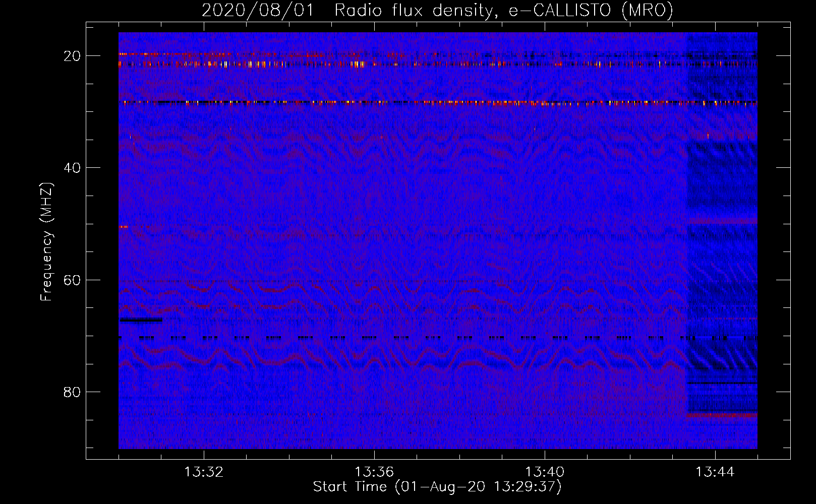Click the short black bar near 67 MHz

point(141,320)
